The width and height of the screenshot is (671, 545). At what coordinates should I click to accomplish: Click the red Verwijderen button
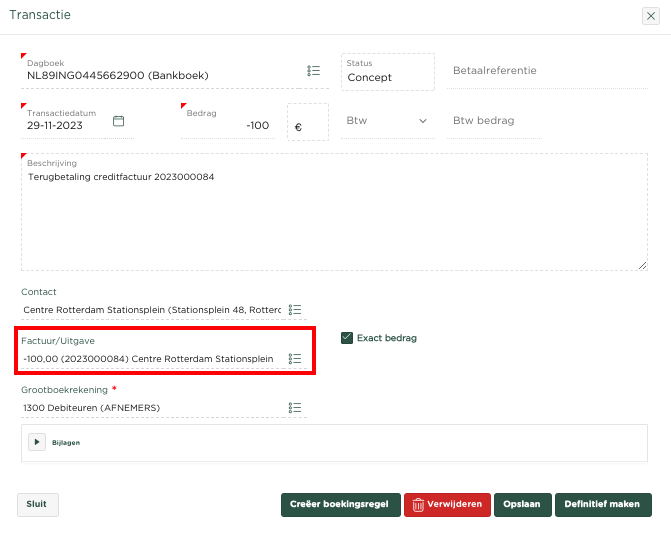(447, 504)
